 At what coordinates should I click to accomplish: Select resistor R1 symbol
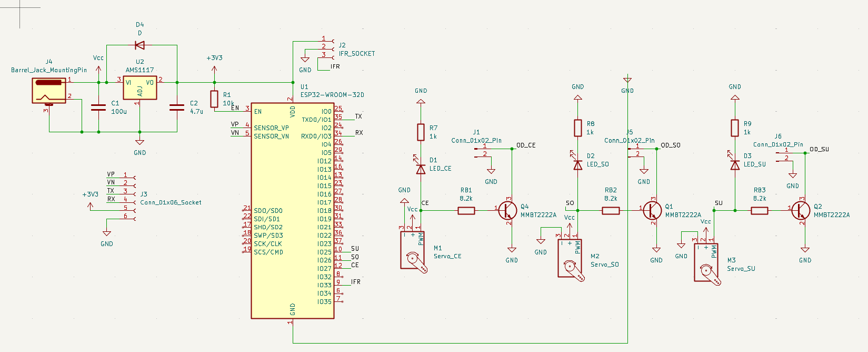[x=214, y=99]
